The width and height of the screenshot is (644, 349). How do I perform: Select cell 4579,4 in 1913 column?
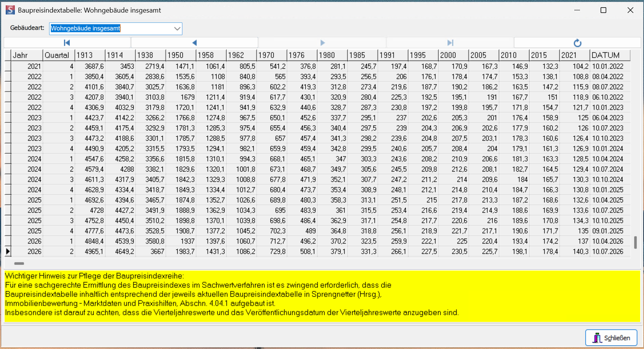[x=90, y=169]
